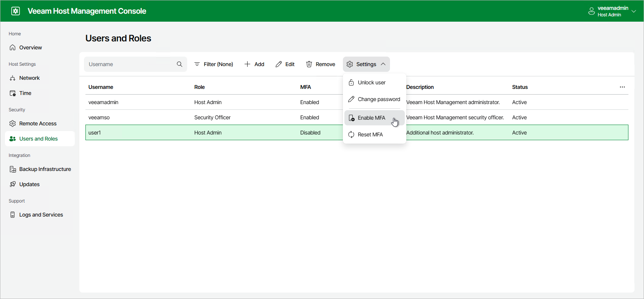Viewport: 644px width, 299px height.
Task: Expand the veeamadmin account dropdown chevron
Action: click(x=634, y=11)
